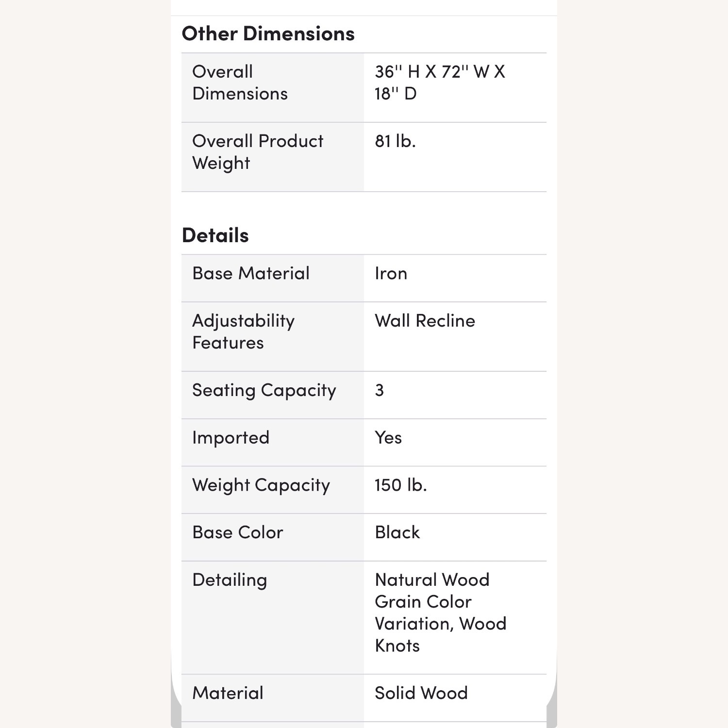This screenshot has height=728, width=728.
Task: Click the Detailing row label
Action: coord(230,580)
